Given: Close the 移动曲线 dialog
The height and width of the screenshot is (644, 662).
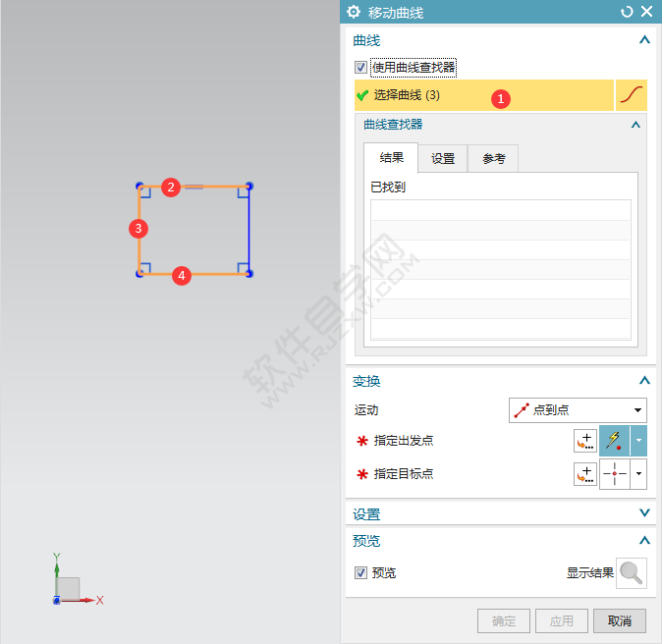Looking at the screenshot, I should coord(647,12).
